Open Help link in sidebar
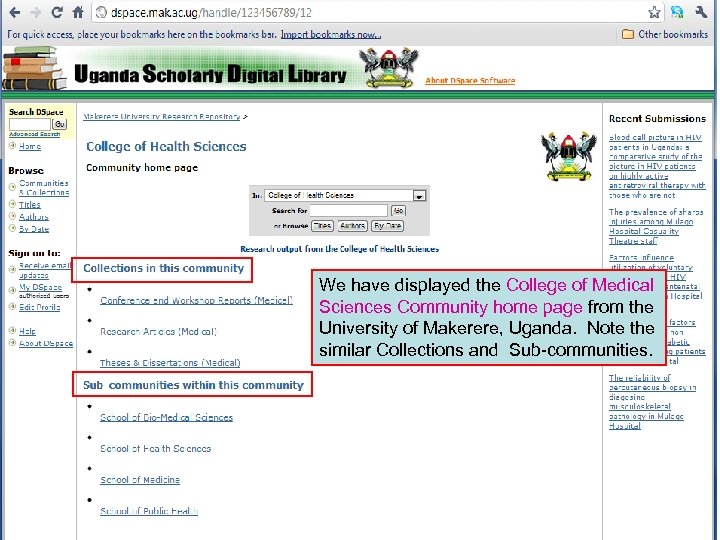 pyautogui.click(x=27, y=331)
